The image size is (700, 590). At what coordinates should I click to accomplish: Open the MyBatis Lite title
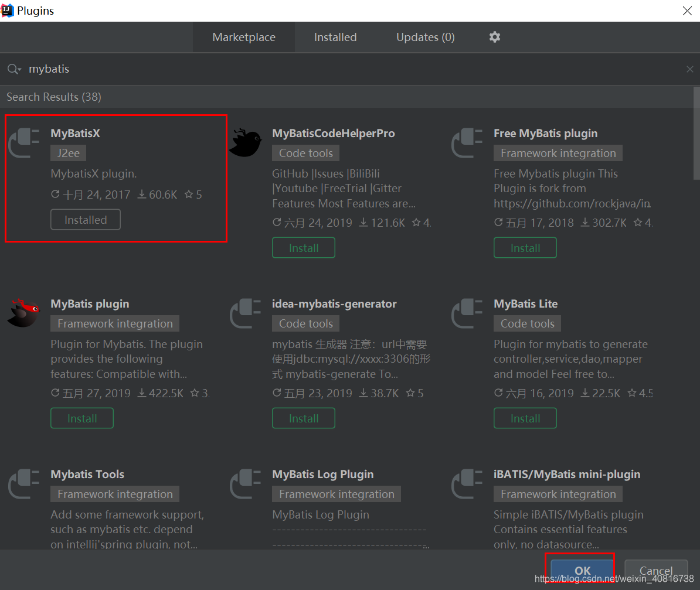525,303
